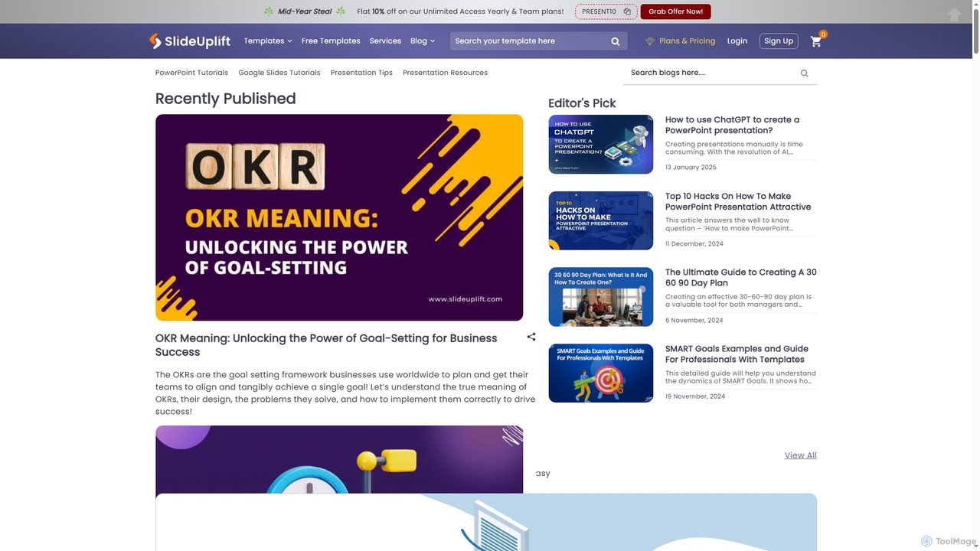Click the Sign Up button
980x551 pixels.
pos(779,41)
